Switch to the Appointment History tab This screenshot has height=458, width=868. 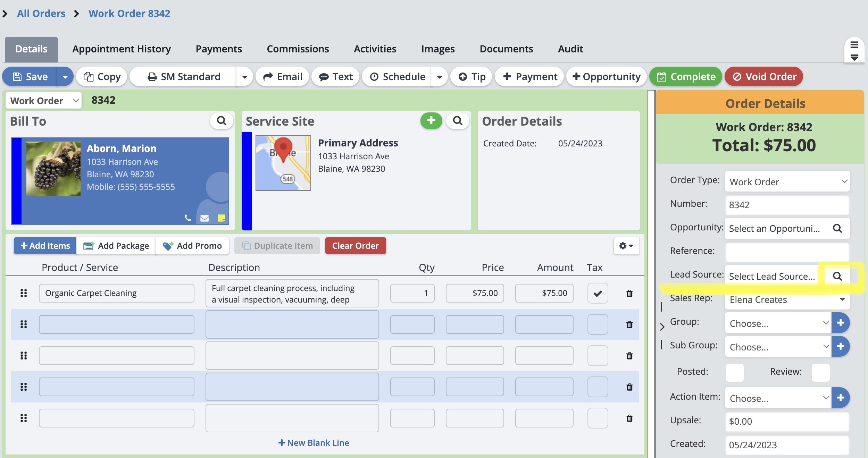tap(122, 49)
